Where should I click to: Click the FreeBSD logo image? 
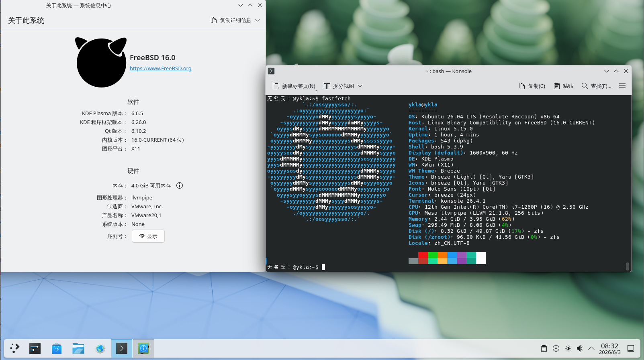coord(101,62)
